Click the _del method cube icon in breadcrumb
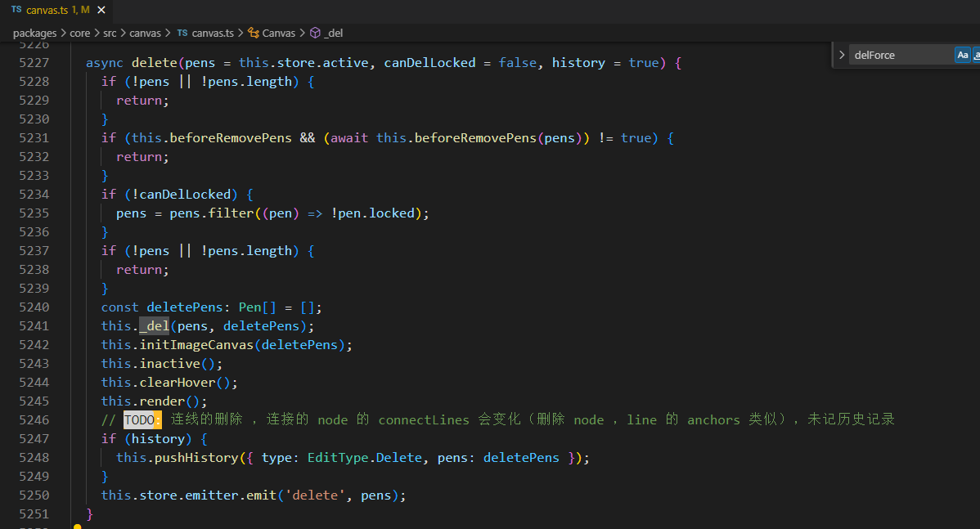Image resolution: width=980 pixels, height=529 pixels. point(315,33)
